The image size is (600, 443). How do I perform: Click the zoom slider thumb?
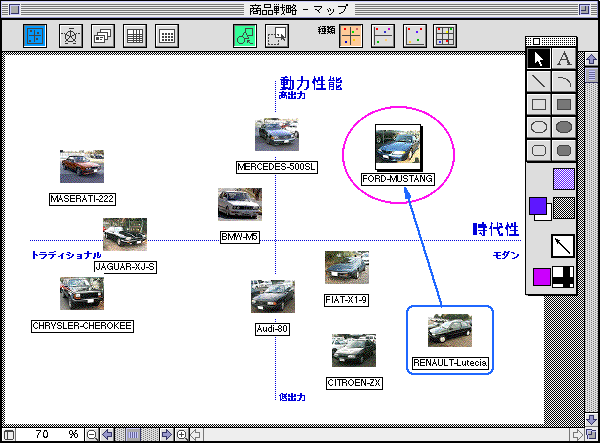point(133,435)
